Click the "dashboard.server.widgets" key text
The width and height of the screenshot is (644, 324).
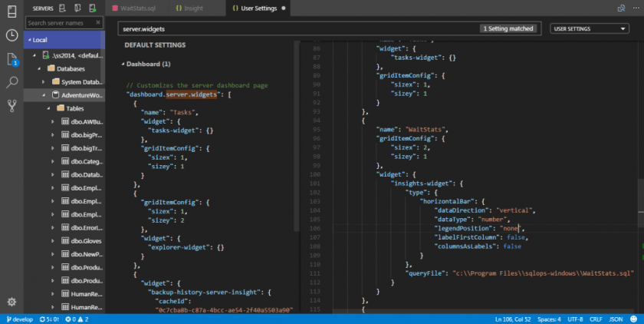pyautogui.click(x=172, y=94)
